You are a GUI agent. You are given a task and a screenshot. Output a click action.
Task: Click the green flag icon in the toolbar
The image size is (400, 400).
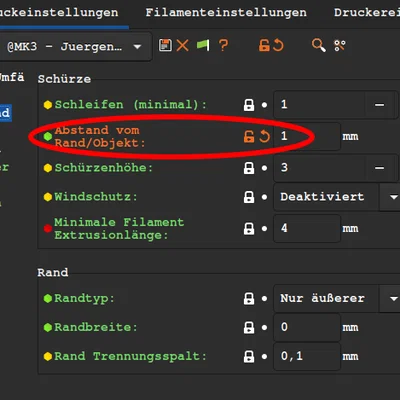point(203,45)
